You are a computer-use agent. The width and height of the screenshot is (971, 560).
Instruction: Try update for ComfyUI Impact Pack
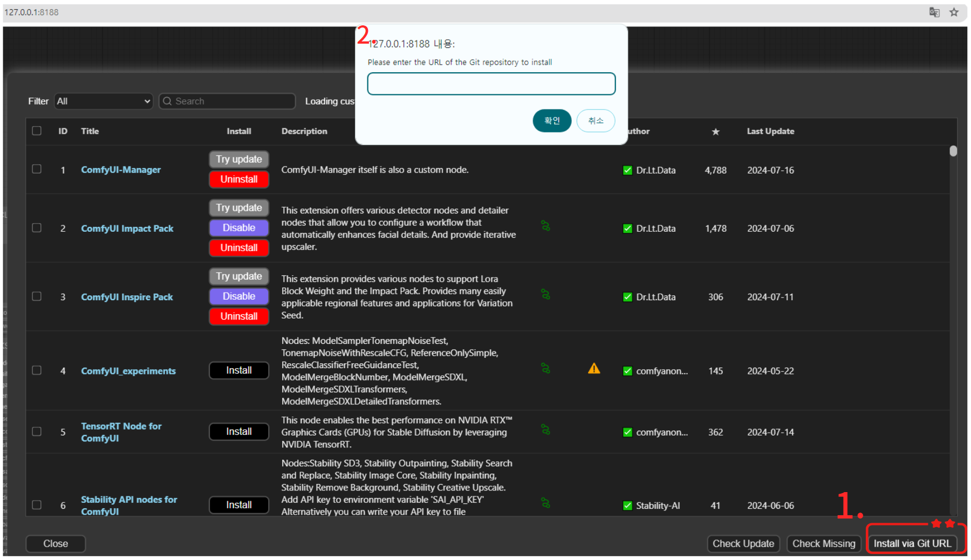[x=239, y=208]
